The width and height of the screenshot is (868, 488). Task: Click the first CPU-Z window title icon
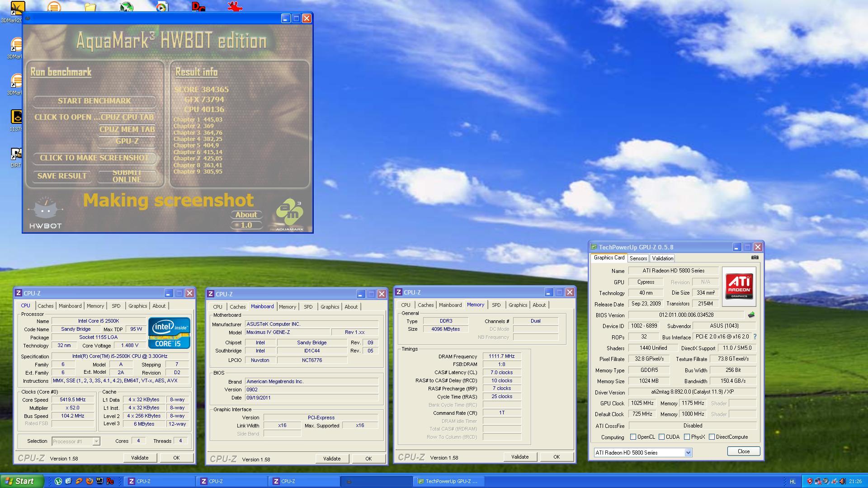click(x=19, y=293)
